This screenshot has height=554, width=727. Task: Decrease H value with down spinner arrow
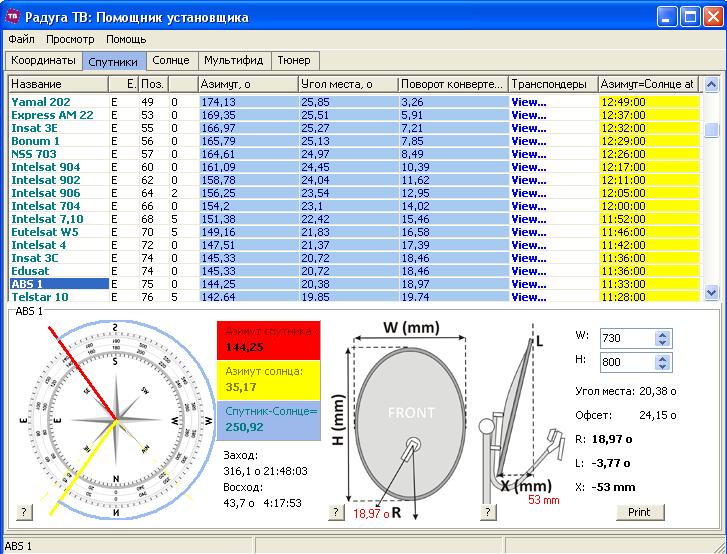point(663,366)
